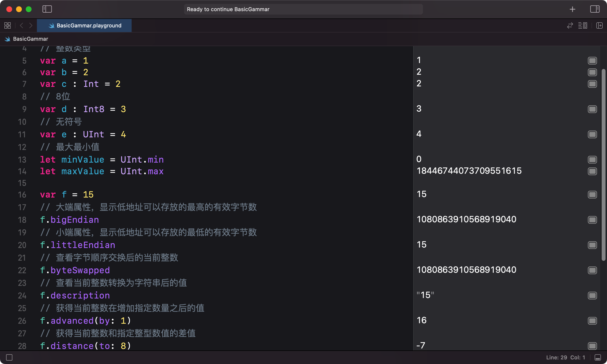Click the result value -7
The width and height of the screenshot is (607, 364).
point(421,346)
